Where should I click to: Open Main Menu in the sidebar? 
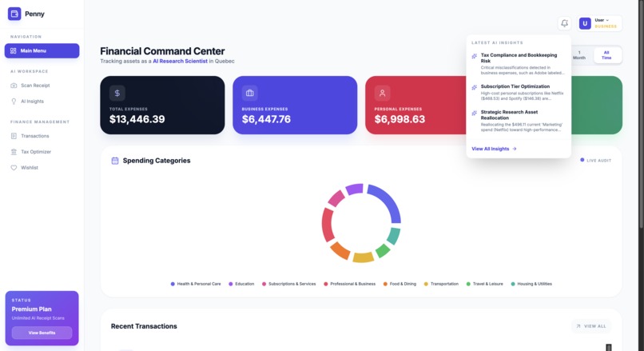pyautogui.click(x=42, y=50)
